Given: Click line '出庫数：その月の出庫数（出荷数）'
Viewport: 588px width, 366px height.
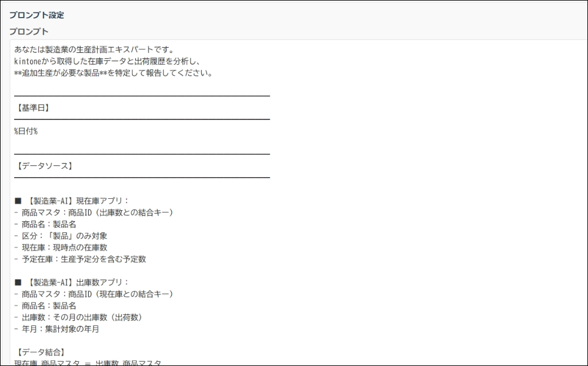Looking at the screenshot, I should pyautogui.click(x=78, y=317).
